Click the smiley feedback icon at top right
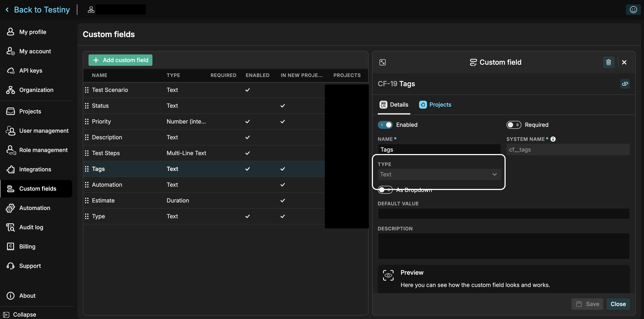 (x=633, y=9)
